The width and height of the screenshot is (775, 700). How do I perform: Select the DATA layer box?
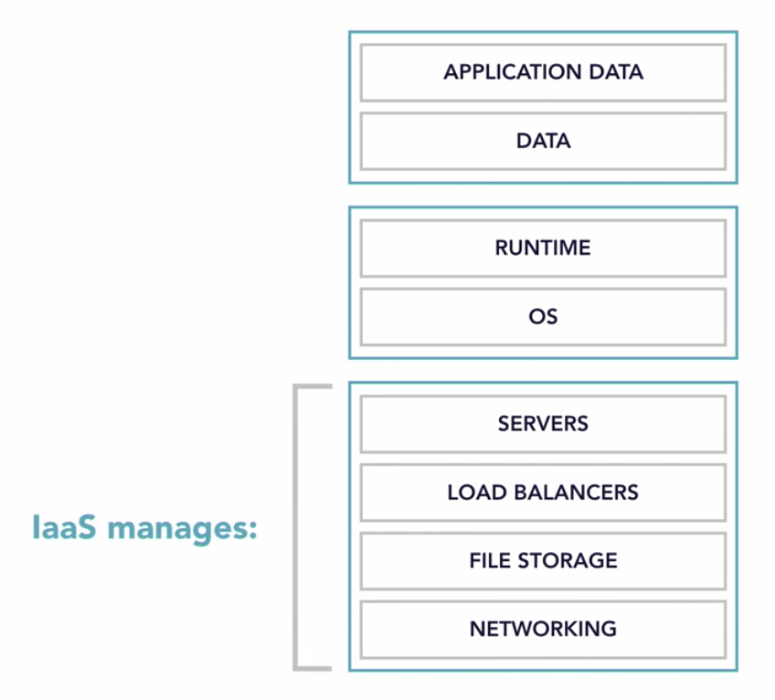click(x=543, y=141)
